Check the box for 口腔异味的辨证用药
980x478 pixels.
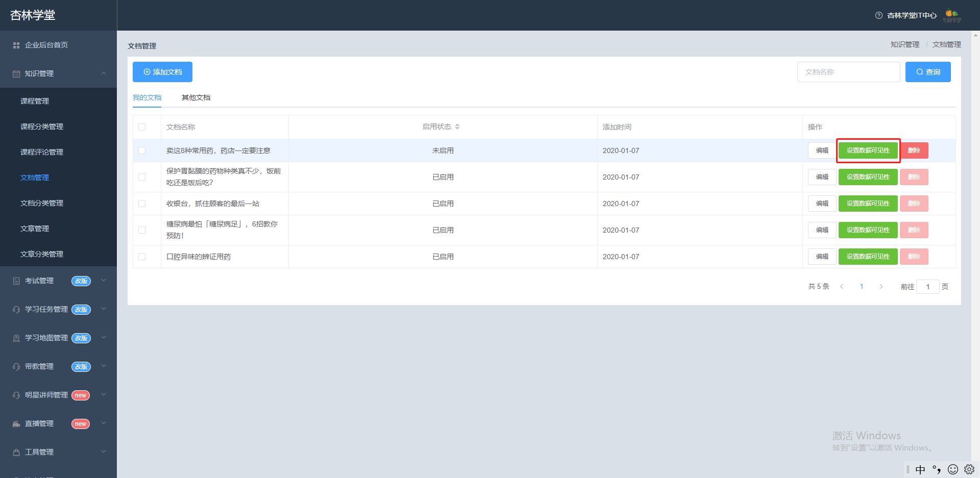point(142,257)
